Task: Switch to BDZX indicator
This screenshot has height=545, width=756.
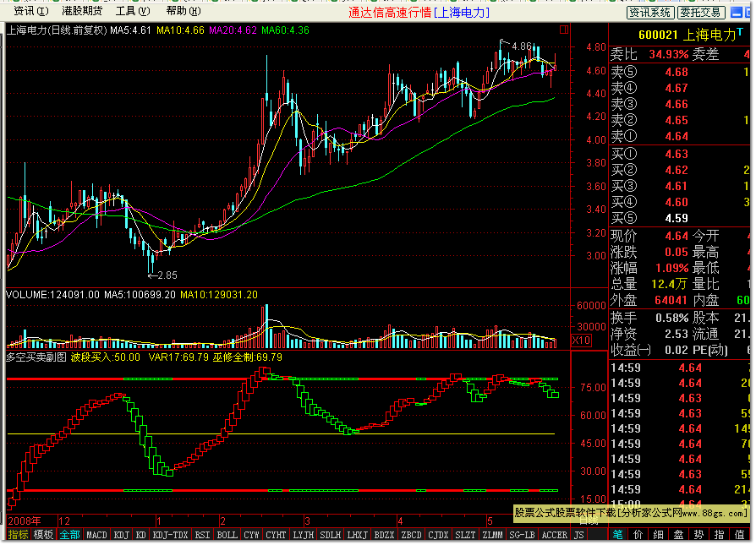Action: pos(384,535)
